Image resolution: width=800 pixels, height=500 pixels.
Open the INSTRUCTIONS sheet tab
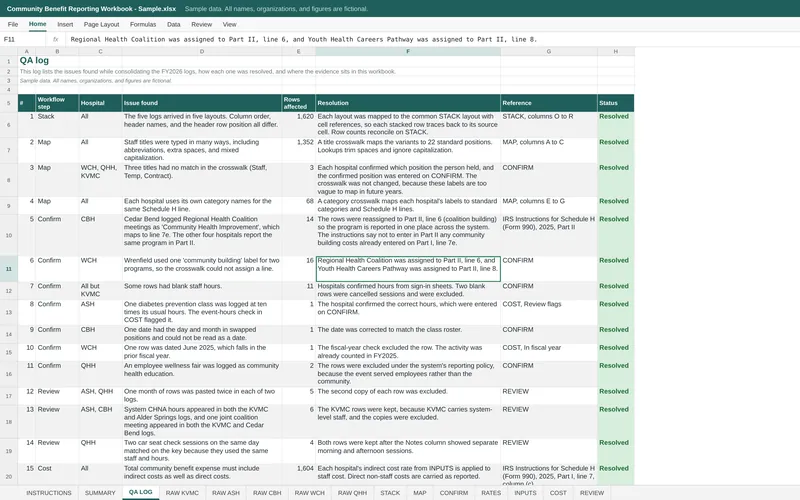(49, 493)
